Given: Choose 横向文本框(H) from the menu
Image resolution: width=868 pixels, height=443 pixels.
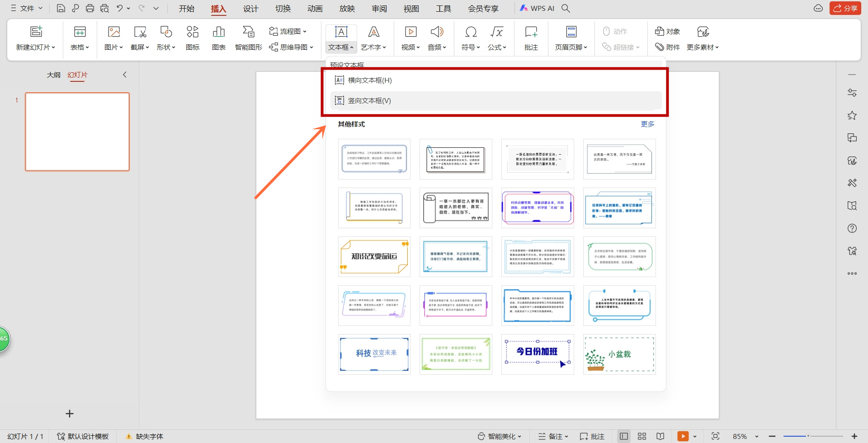Looking at the screenshot, I should 369,80.
